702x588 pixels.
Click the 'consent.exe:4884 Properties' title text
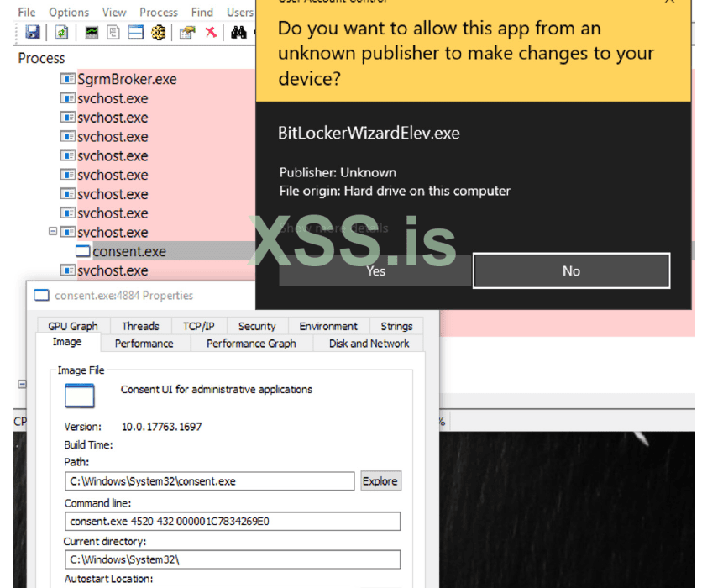(x=123, y=296)
